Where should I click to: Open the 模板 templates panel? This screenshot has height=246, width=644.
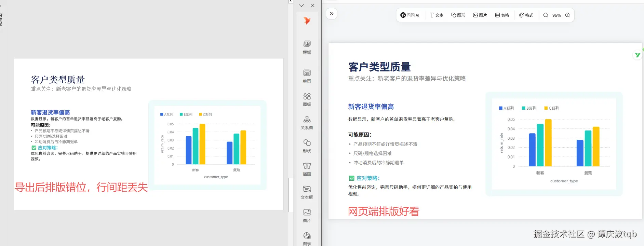(307, 47)
